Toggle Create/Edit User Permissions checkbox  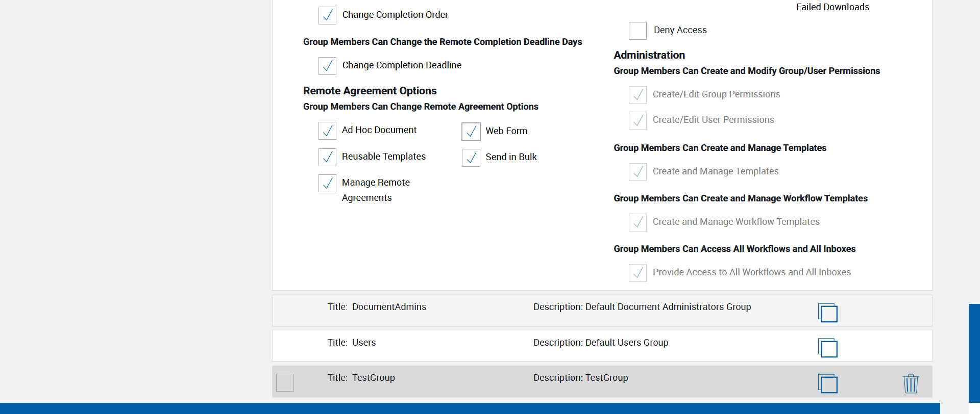click(638, 120)
